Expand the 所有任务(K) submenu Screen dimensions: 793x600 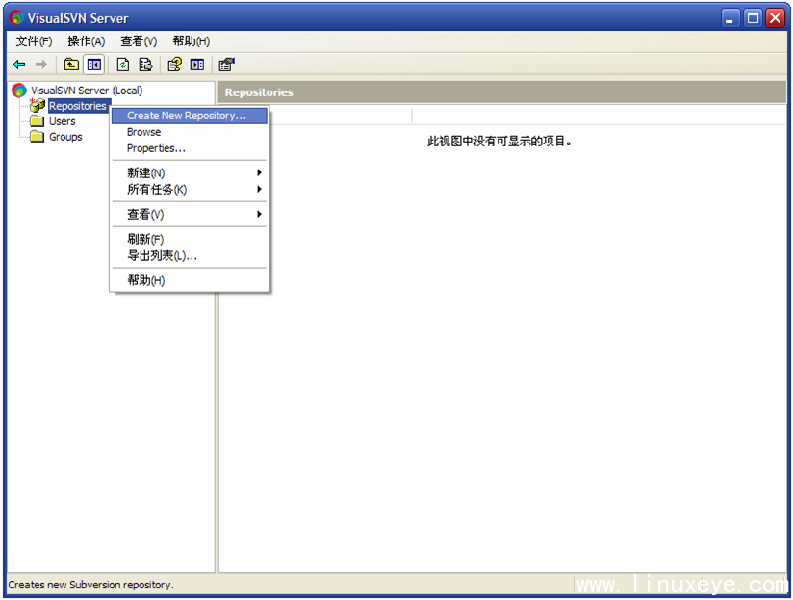click(x=190, y=190)
